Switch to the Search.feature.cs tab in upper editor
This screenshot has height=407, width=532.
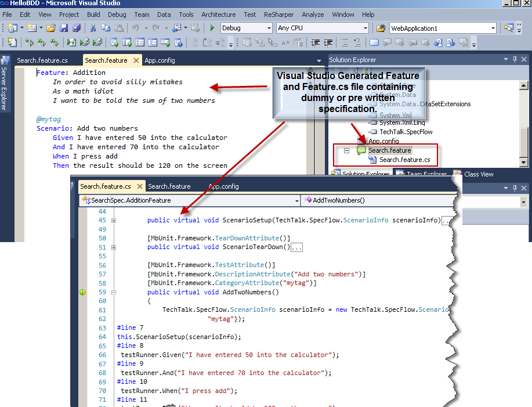tap(42, 60)
